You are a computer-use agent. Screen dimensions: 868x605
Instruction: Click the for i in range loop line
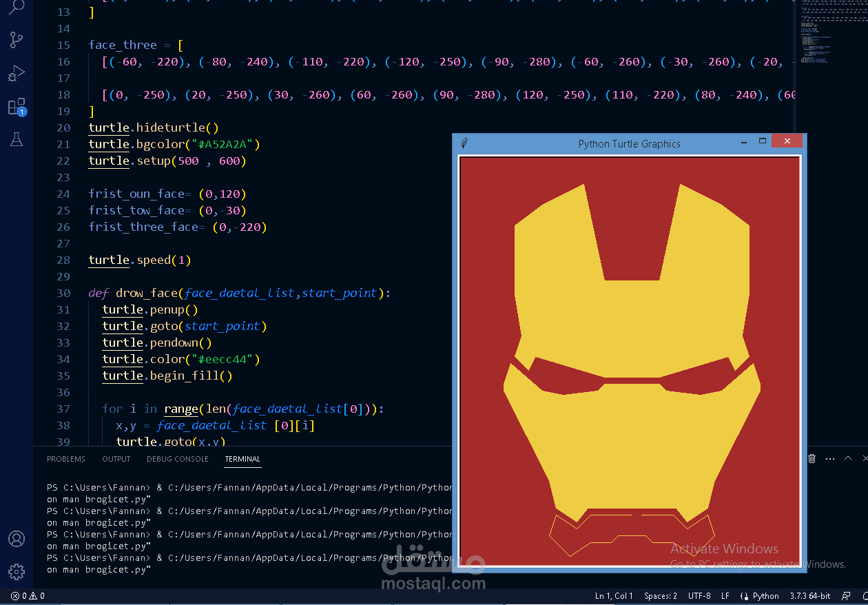[243, 409]
